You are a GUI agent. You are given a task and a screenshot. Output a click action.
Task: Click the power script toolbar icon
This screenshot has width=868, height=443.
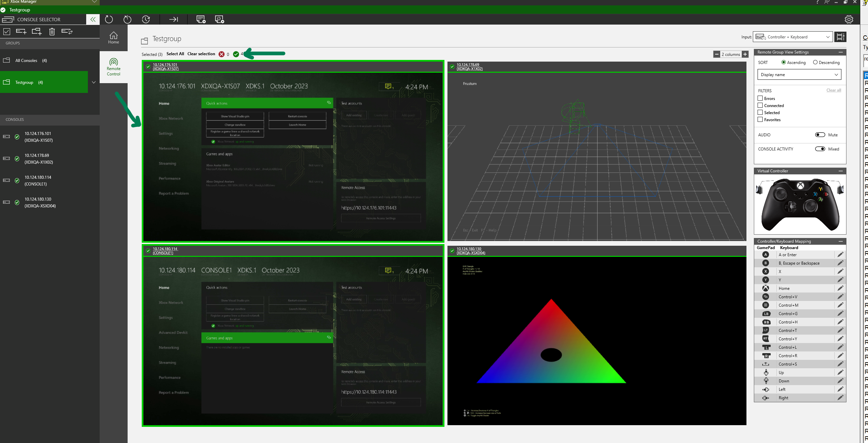click(x=220, y=20)
